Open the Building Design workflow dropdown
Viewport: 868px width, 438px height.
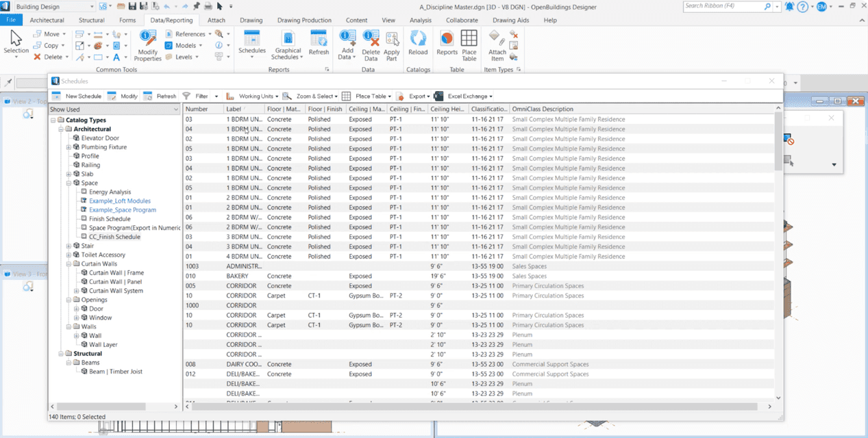(54, 6)
